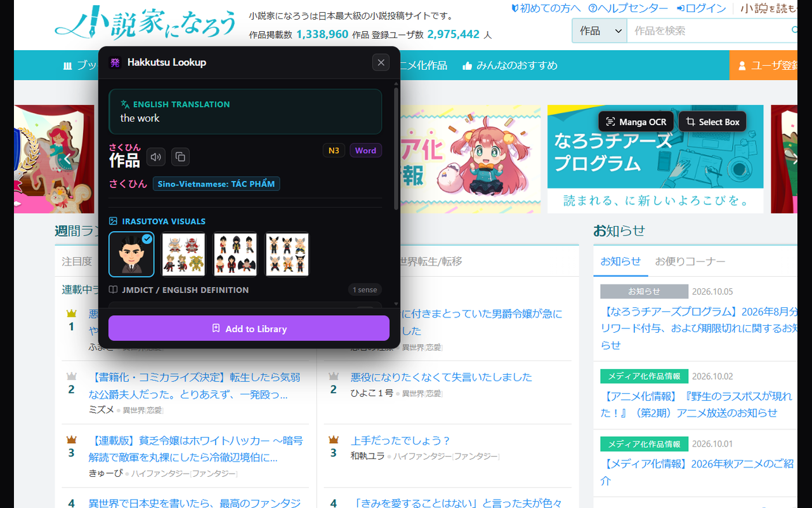Open 上手だったでしょう？ novel link
This screenshot has width=812, height=508.
(x=400, y=440)
